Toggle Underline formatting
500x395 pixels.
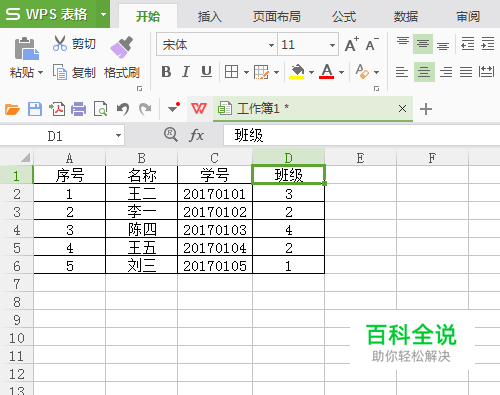[x=206, y=72]
